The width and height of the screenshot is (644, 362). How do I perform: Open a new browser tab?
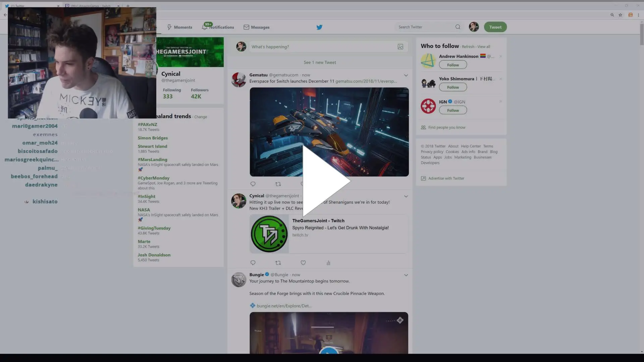(128, 6)
